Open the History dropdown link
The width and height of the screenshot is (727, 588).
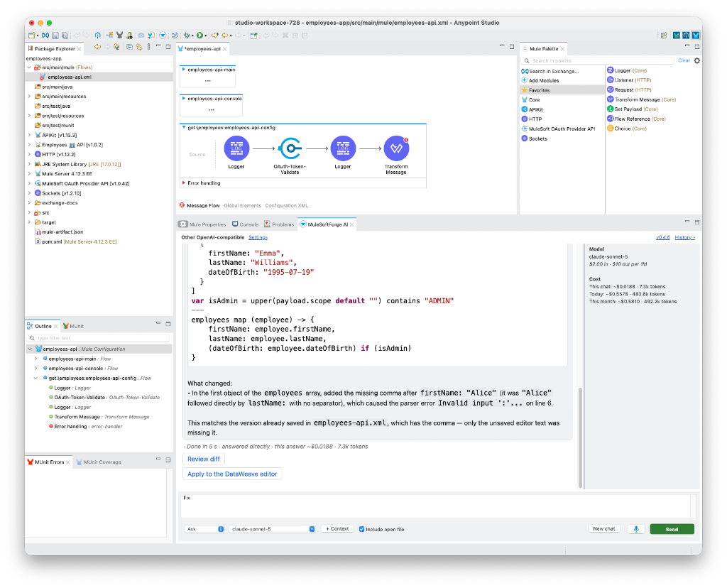[x=685, y=237]
